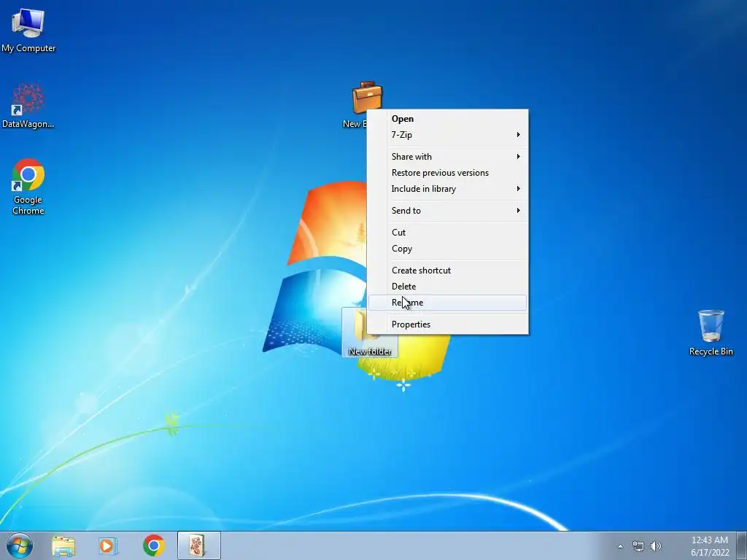Open Windows Explorer from the taskbar

63,545
